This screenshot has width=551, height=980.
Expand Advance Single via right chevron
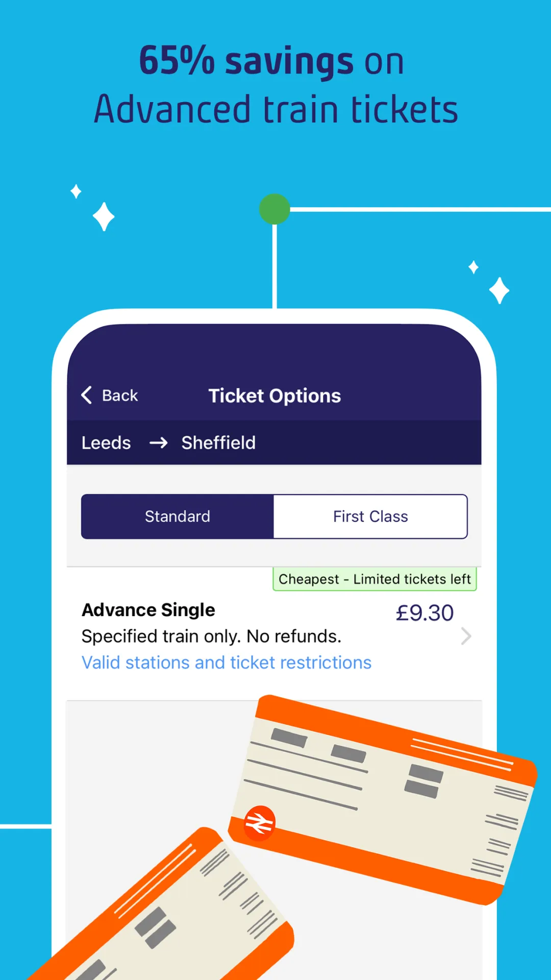point(466,636)
